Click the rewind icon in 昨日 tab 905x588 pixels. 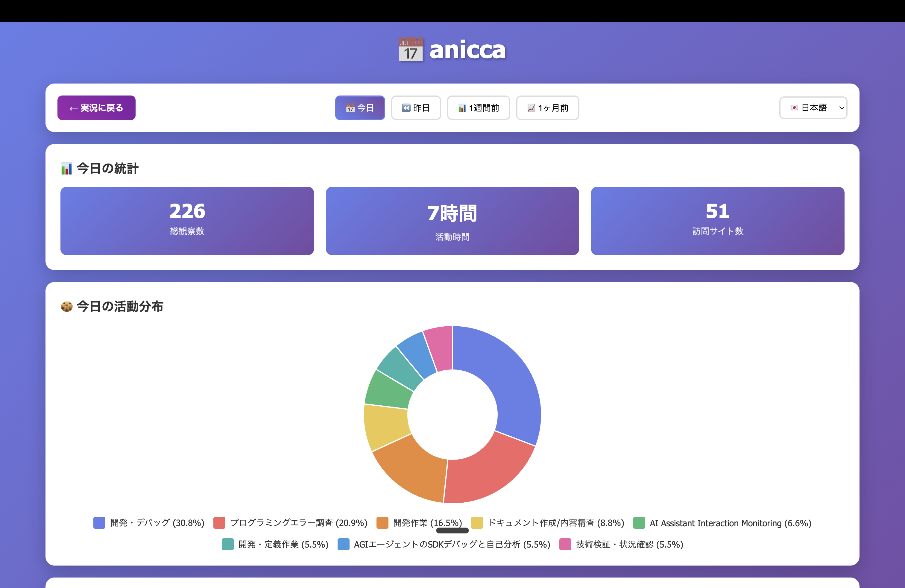[x=406, y=108]
